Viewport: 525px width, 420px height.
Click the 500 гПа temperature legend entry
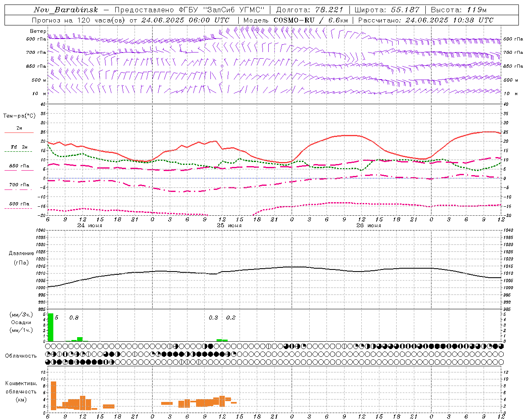[x=19, y=205]
